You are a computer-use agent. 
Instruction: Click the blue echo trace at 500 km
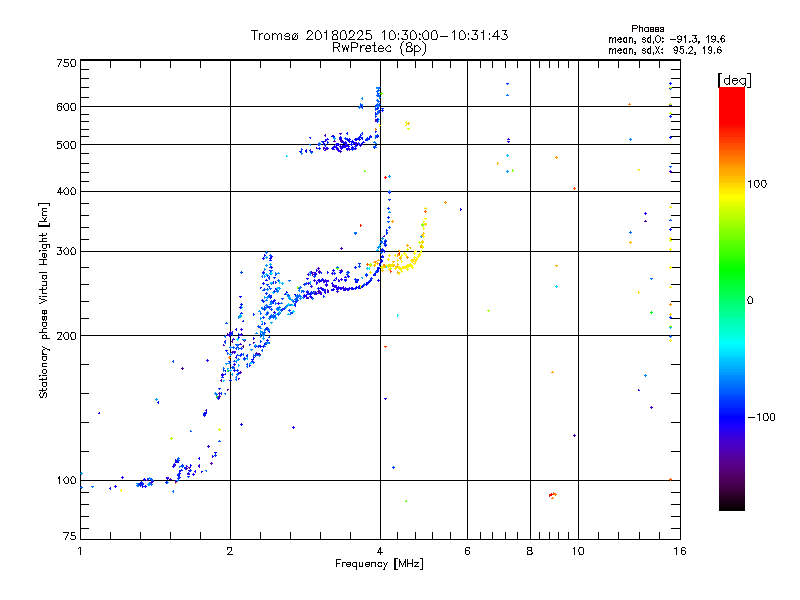coord(339,143)
